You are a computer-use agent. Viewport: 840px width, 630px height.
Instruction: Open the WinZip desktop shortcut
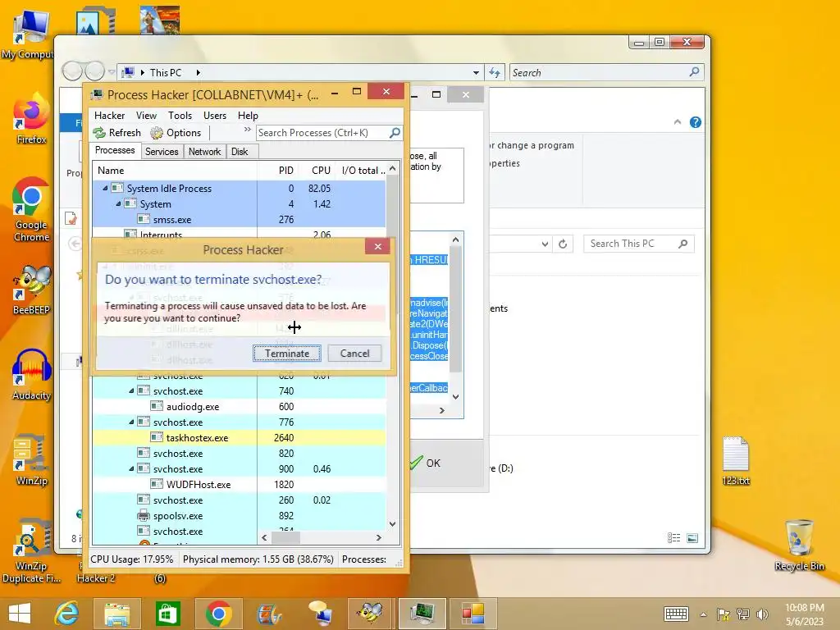[x=32, y=461]
